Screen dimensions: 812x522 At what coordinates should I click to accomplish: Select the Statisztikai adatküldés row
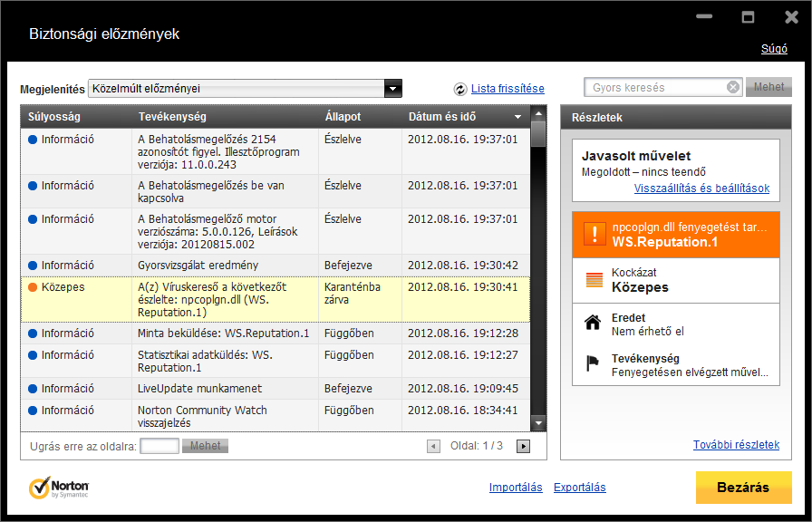[275, 361]
